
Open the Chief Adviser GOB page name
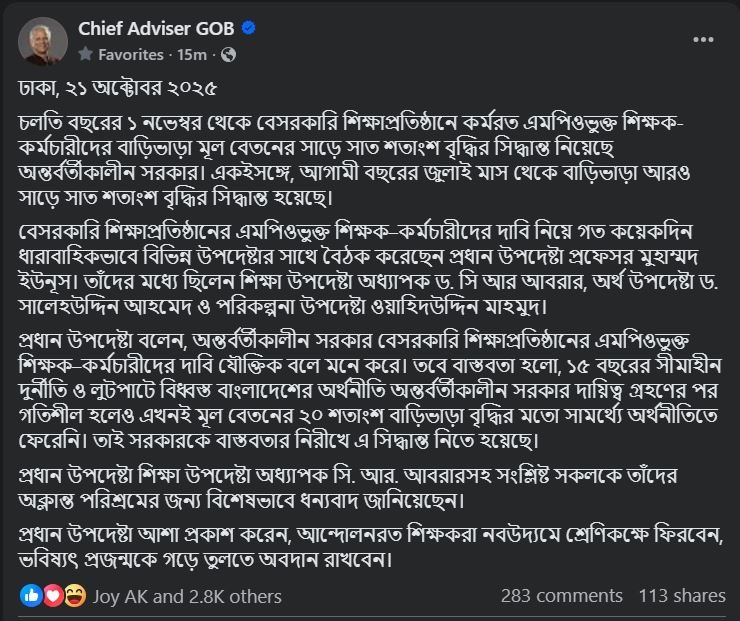[x=157, y=29]
